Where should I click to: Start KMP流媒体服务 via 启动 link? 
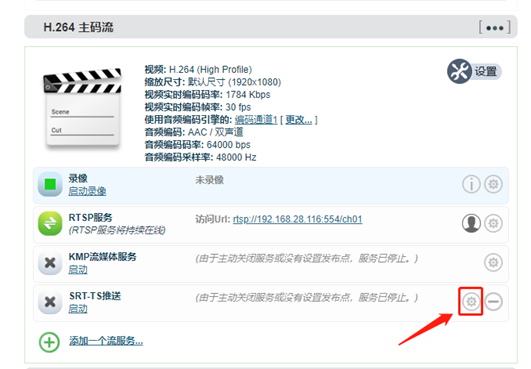point(78,270)
